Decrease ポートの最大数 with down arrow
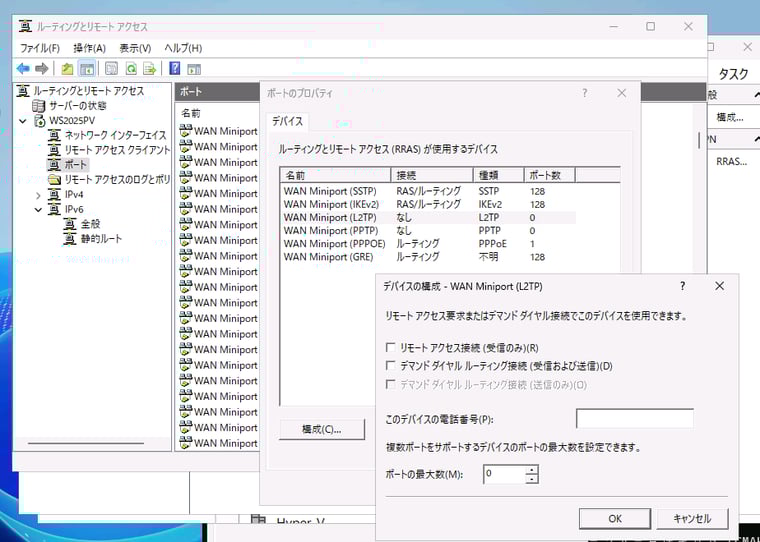 [532, 479]
